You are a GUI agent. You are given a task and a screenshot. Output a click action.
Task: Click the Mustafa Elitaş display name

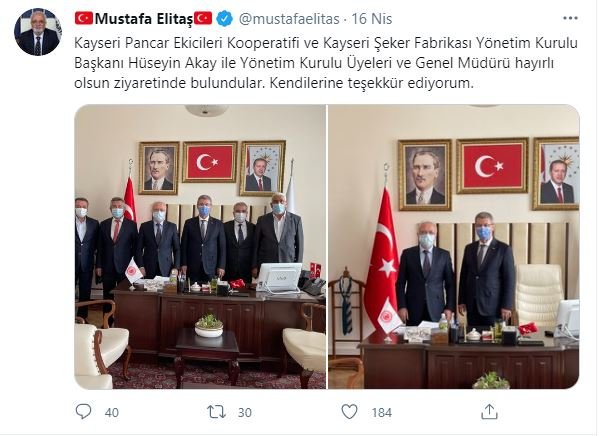pos(144,19)
